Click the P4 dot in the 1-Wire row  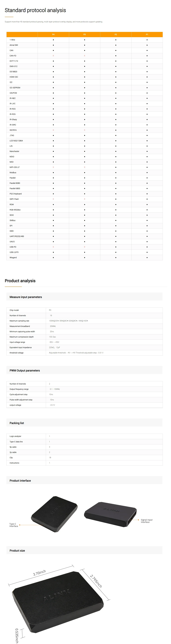[x=53, y=40]
